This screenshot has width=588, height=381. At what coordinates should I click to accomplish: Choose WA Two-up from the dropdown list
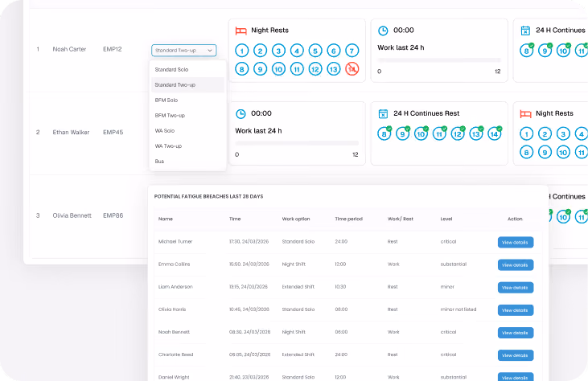click(187, 146)
